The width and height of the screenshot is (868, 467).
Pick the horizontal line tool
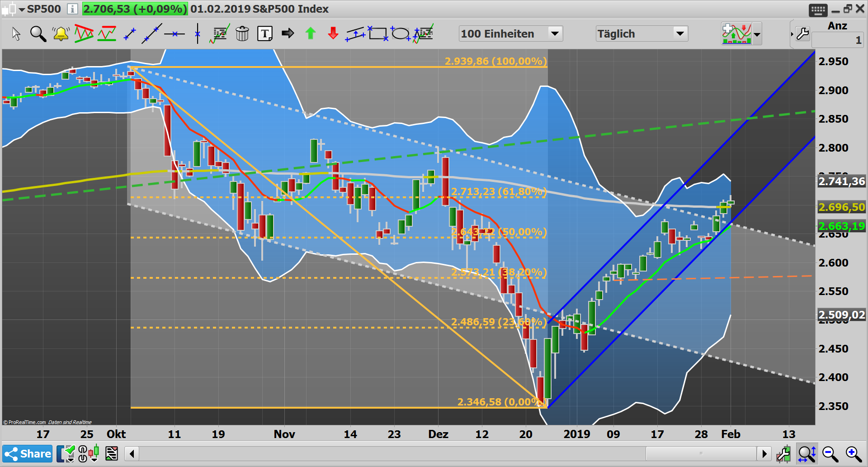[175, 34]
